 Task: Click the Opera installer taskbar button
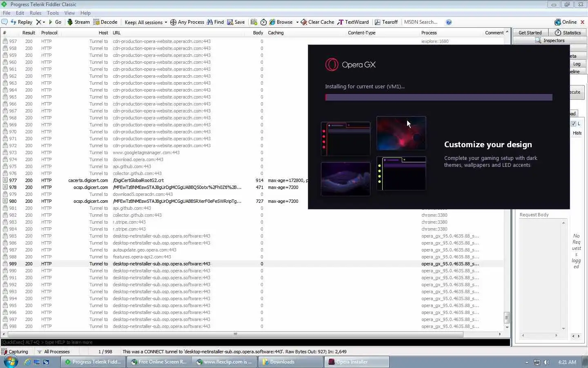pyautogui.click(x=357, y=362)
